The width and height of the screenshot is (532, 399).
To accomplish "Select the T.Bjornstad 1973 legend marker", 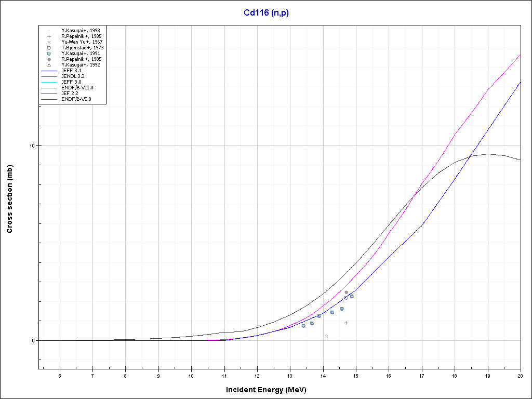I will point(48,48).
